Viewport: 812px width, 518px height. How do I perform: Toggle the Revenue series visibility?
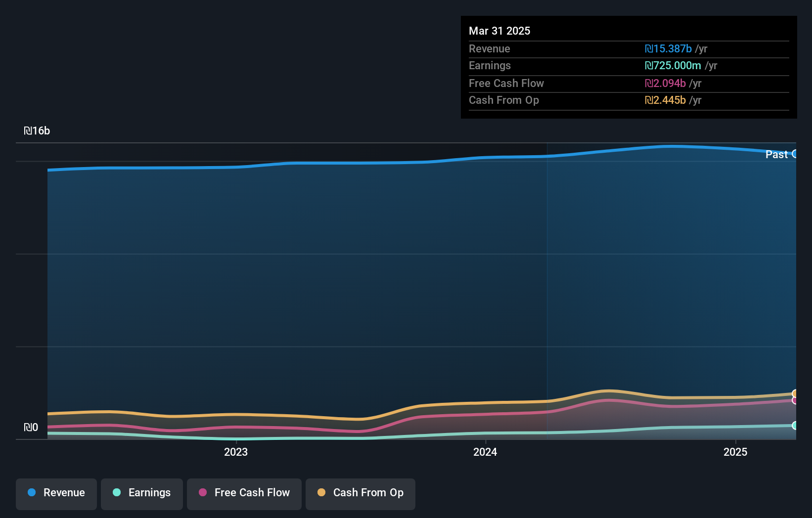(x=56, y=493)
